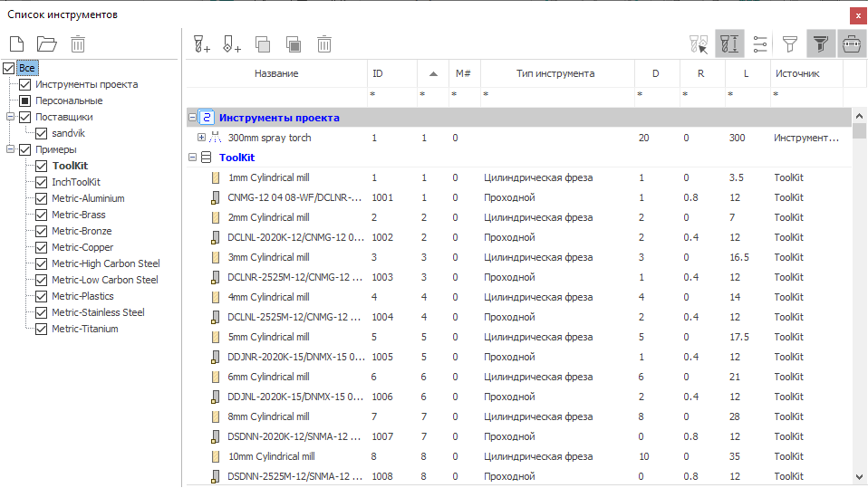868x488 pixels.
Task: Click the scroll down arrow of the tool list
Action: [x=859, y=476]
